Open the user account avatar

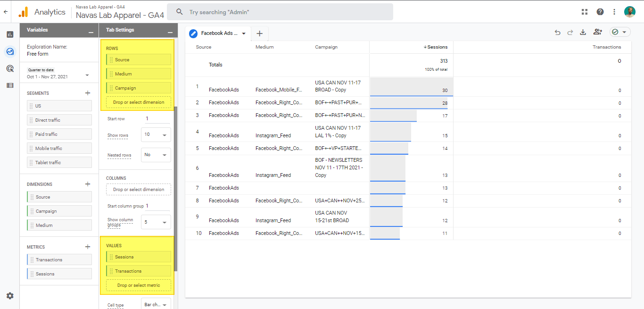630,12
